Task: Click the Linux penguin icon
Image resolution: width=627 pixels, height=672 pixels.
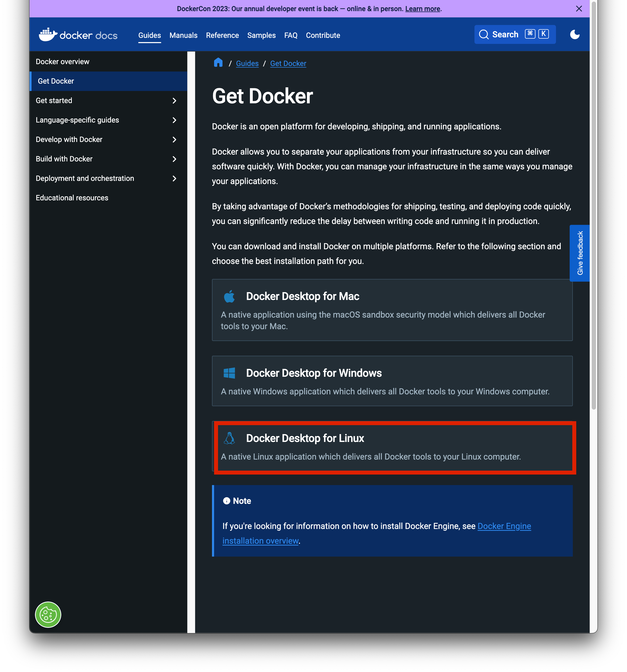Action: 229,438
